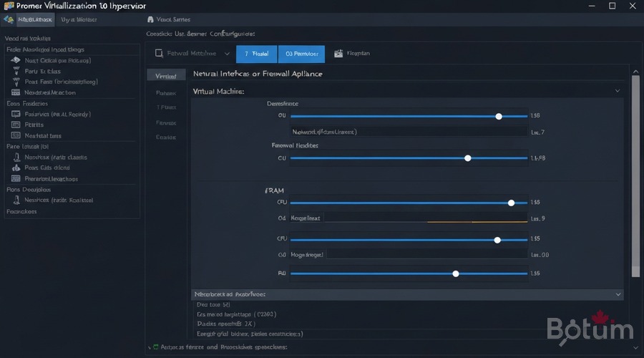
Task: Click the blue 03 Pemvioer button
Action: 301,54
